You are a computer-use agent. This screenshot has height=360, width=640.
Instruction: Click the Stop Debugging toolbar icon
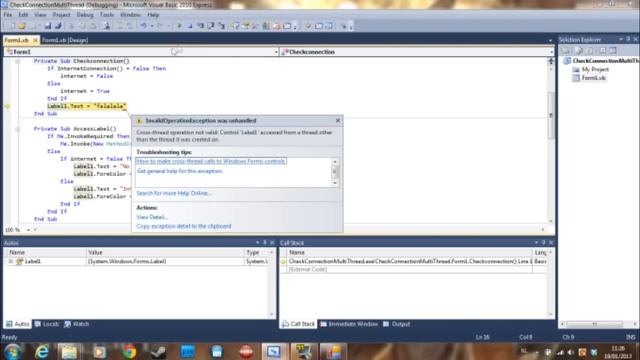[x=190, y=26]
